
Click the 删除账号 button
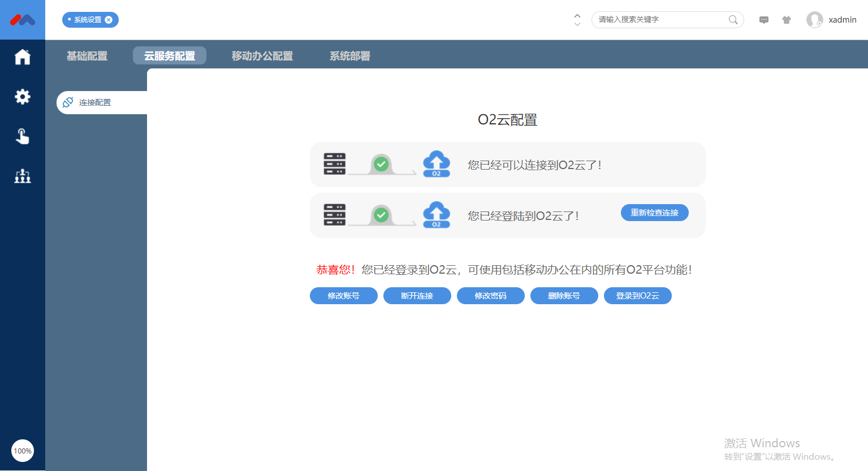pyautogui.click(x=564, y=296)
